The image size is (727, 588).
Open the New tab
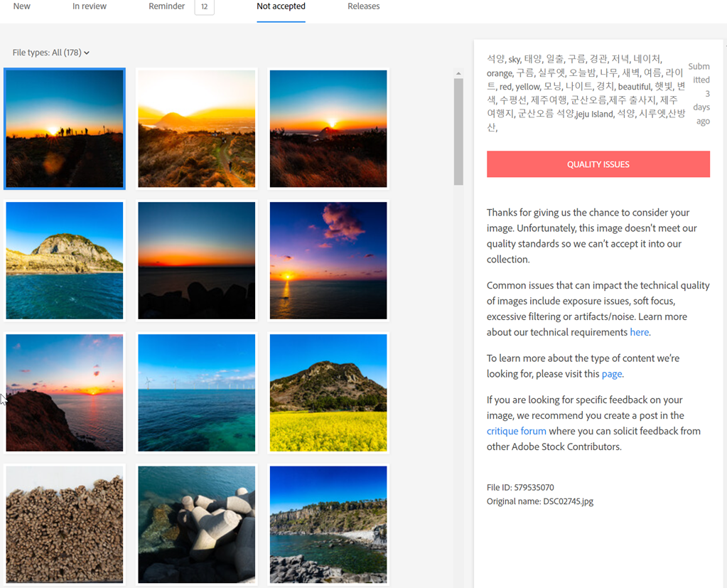coord(21,6)
